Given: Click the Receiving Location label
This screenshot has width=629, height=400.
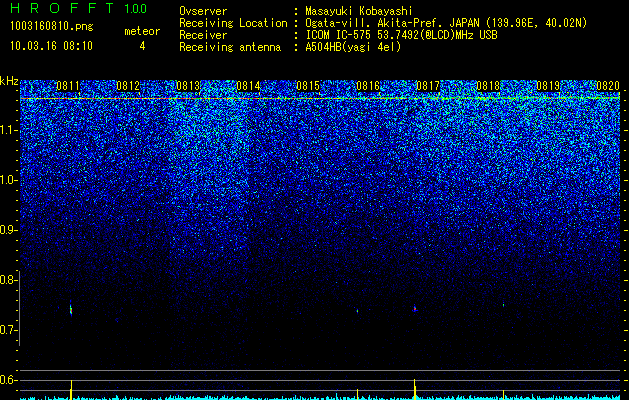Looking at the screenshot, I should tap(233, 23).
